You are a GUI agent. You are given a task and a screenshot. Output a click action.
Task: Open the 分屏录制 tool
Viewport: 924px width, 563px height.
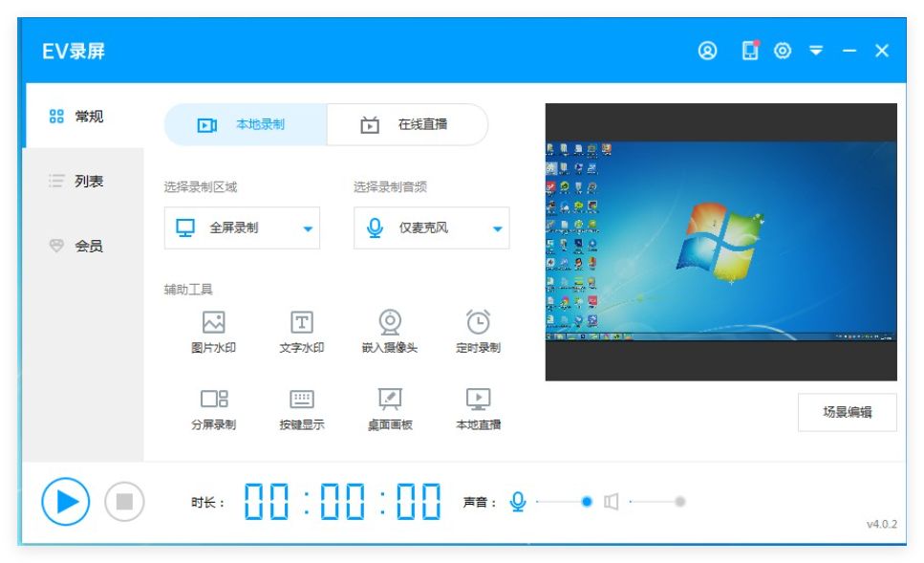213,409
